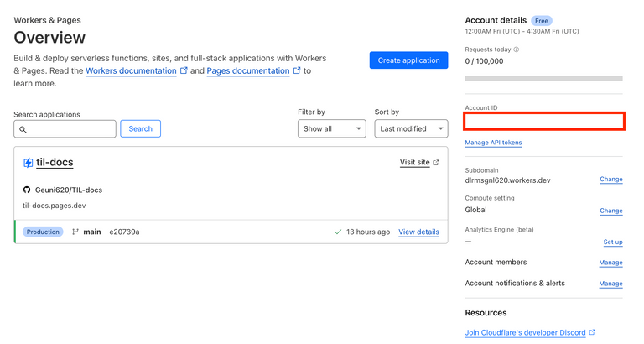Click Manage link for Account members
Image resolution: width=644 pixels, height=344 pixels.
pyautogui.click(x=610, y=263)
